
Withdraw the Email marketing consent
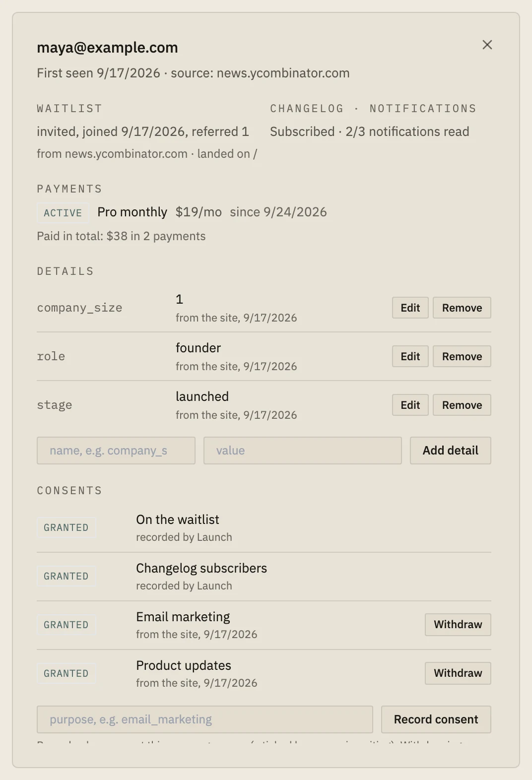point(458,624)
